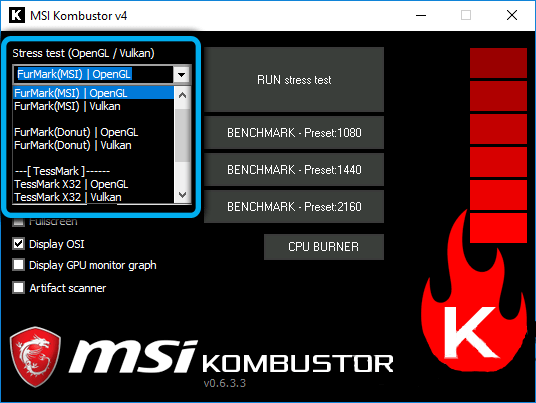
Task: Start BENCHMARK - Preset:1440
Action: click(294, 170)
